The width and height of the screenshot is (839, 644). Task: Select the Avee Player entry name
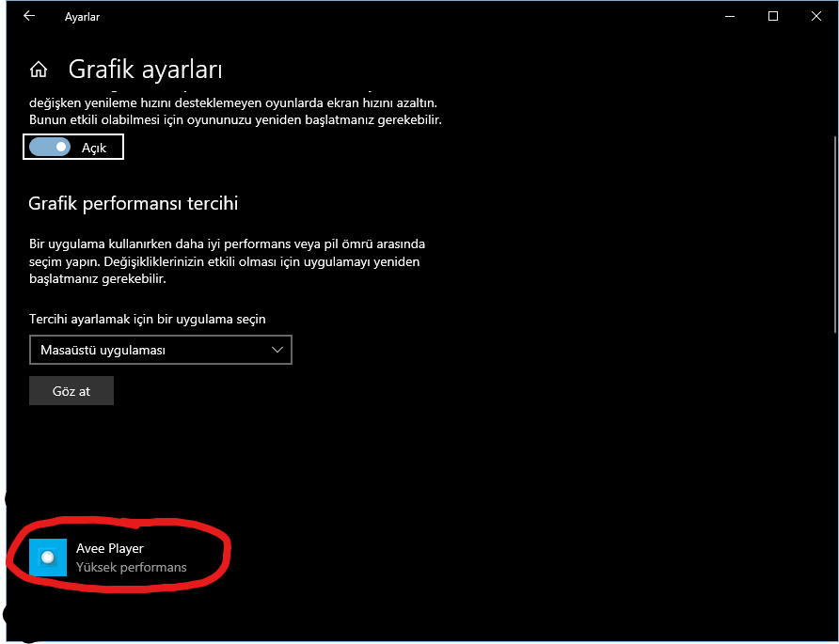(x=110, y=548)
